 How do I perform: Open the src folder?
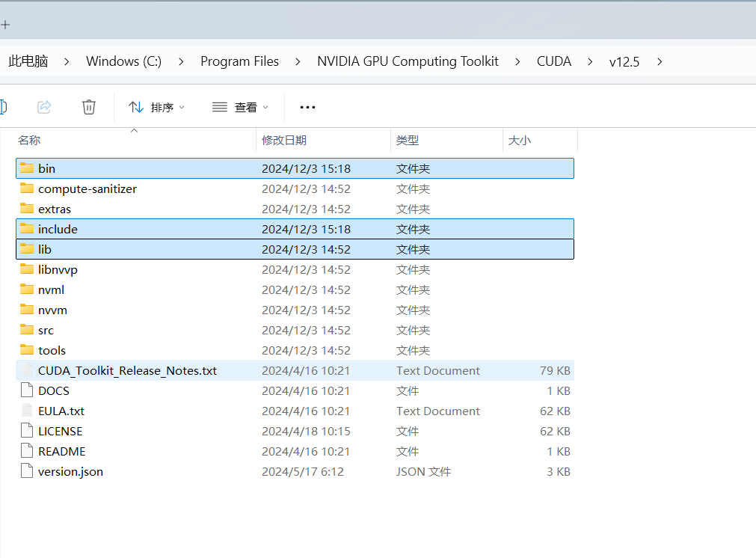pyautogui.click(x=46, y=330)
